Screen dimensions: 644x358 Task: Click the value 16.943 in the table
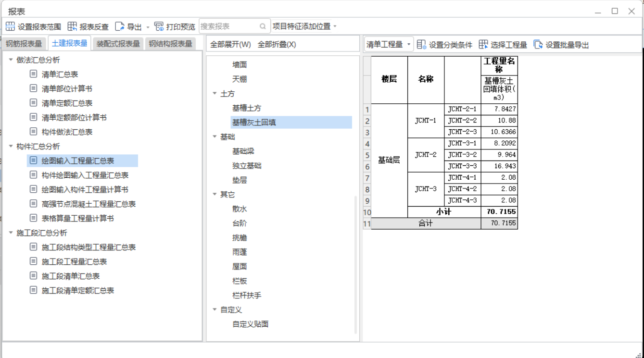pos(499,166)
